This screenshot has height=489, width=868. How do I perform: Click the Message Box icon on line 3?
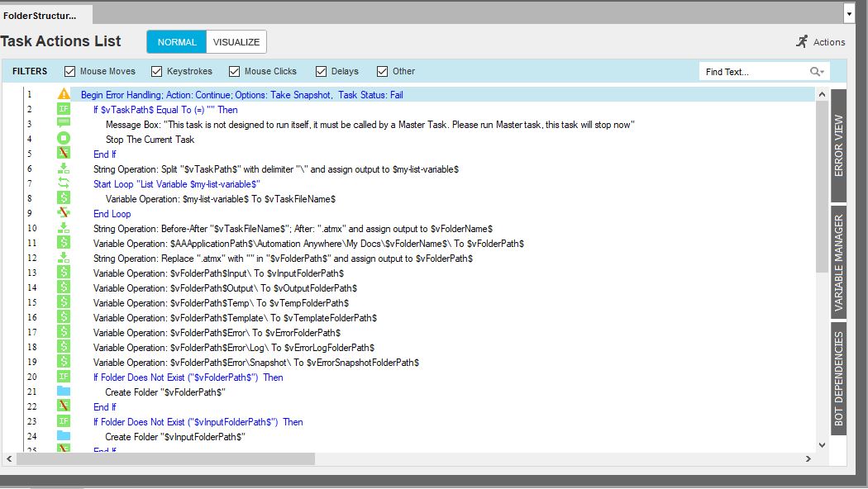[64, 125]
